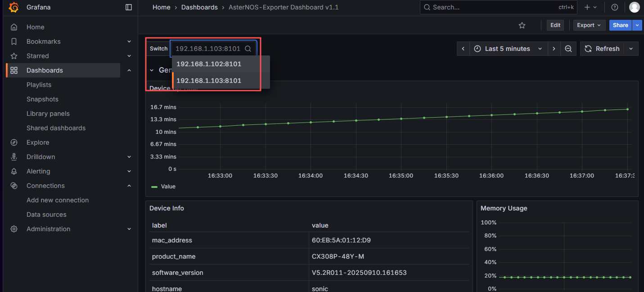
Task: Click the Connections icon in sidebar
Action: 14,186
